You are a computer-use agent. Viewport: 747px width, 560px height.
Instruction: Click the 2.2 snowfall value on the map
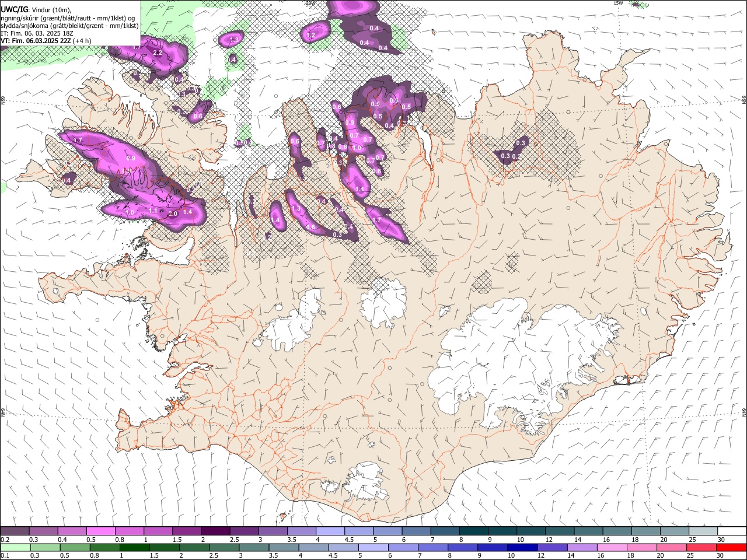(x=157, y=52)
